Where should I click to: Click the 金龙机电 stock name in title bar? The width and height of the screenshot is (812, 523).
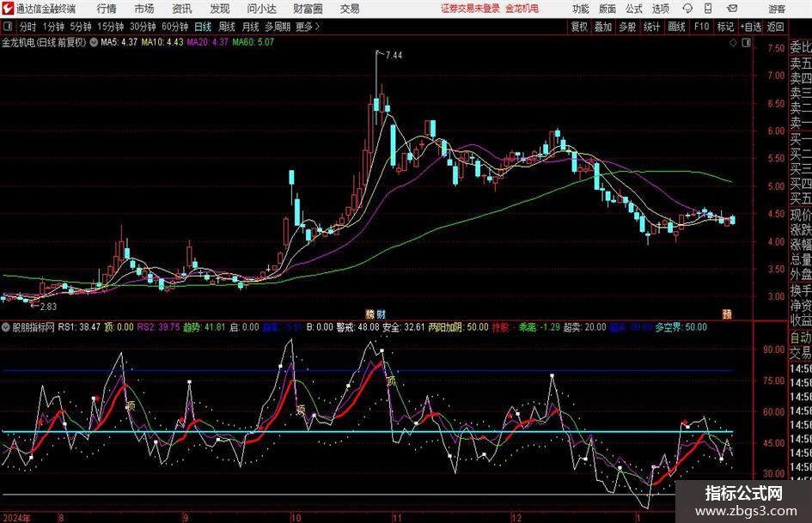(x=522, y=9)
